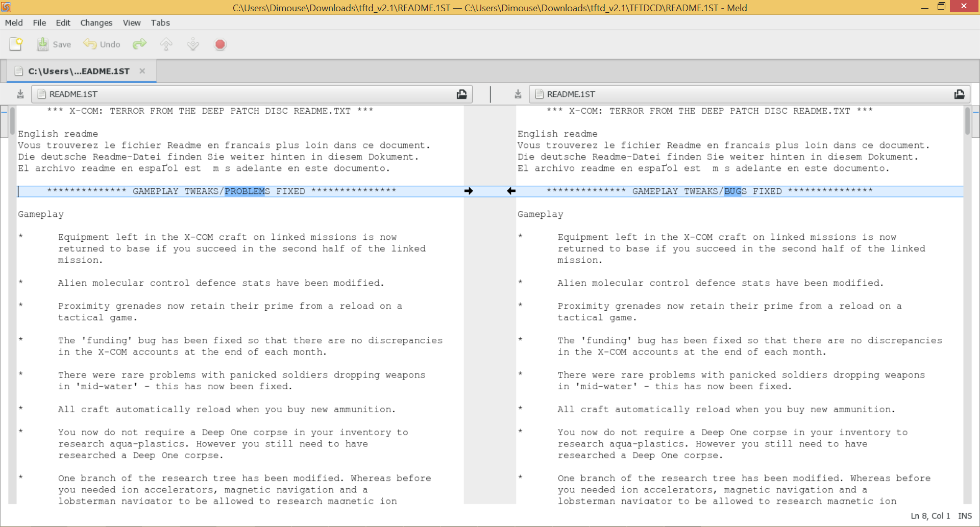Screen dimensions: 980x527
Task: Open the File menu
Action: (39, 22)
